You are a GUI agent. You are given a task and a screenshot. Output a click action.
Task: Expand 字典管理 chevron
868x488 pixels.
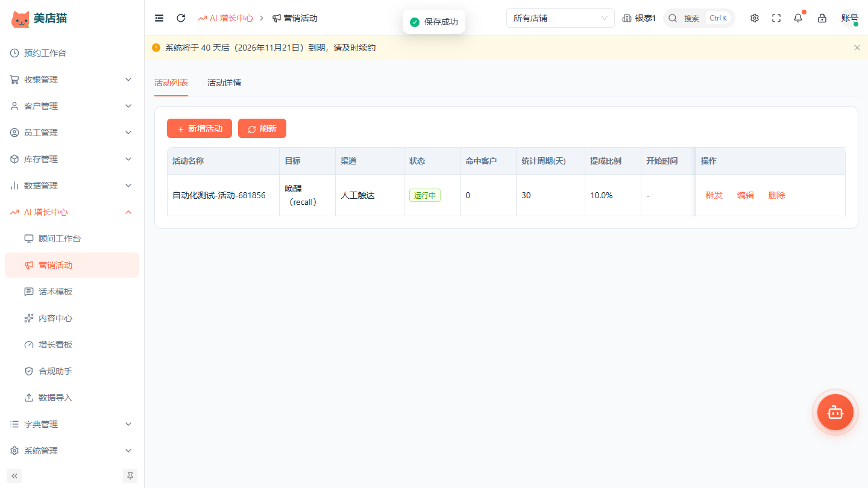(x=128, y=424)
